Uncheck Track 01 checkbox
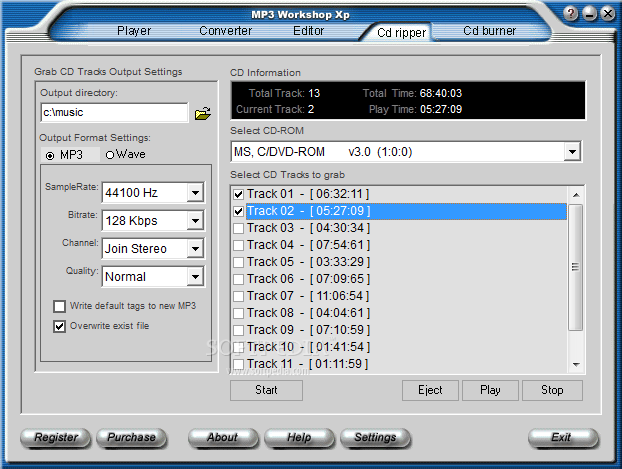 pyautogui.click(x=238, y=194)
